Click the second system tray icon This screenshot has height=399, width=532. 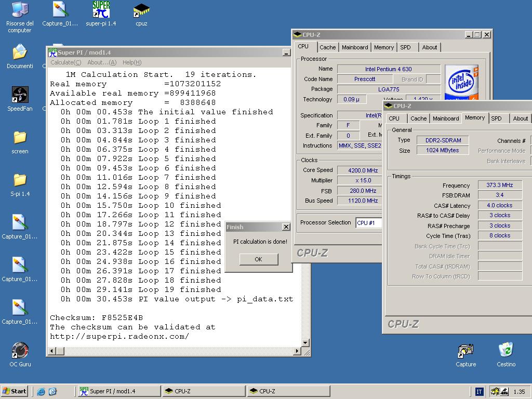click(x=504, y=392)
